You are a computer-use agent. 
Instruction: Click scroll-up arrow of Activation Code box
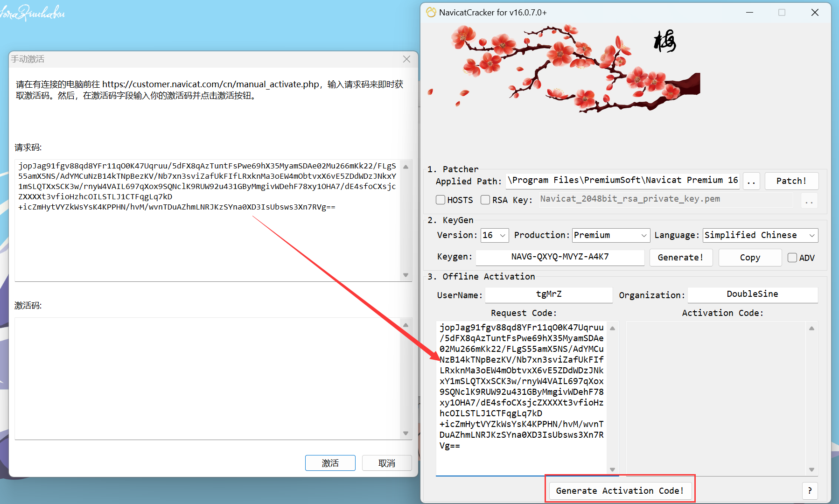tap(811, 329)
